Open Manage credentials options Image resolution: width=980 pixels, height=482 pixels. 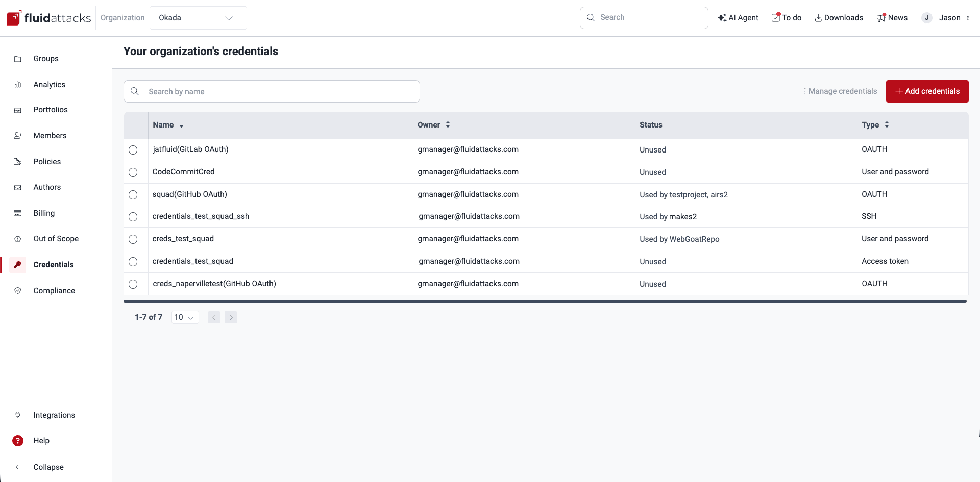(x=840, y=91)
